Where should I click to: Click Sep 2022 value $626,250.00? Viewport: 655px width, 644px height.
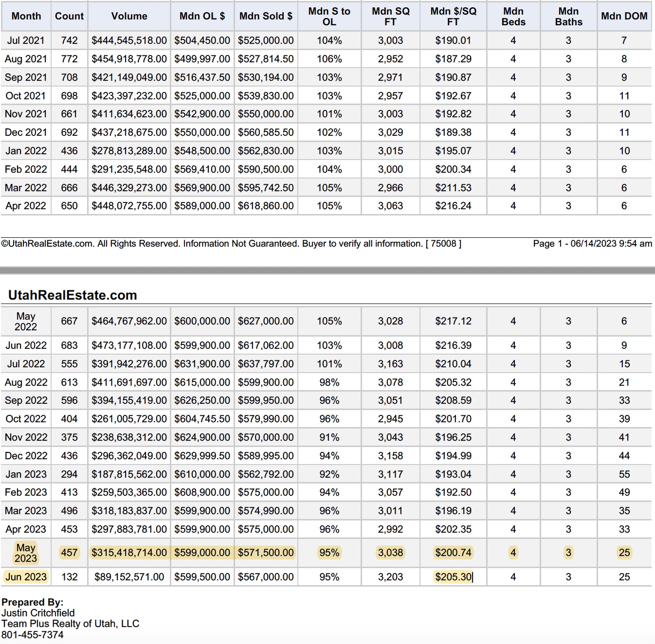point(202,400)
